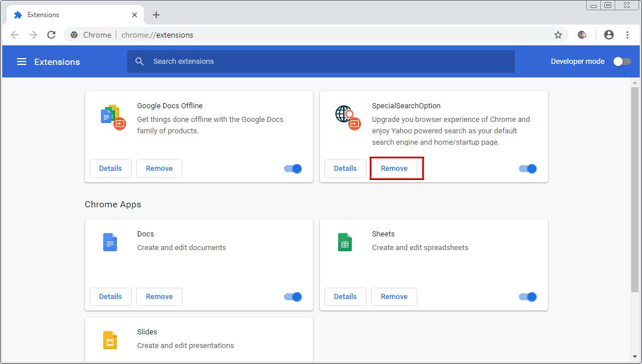Viewport: 642px width, 364px height.
Task: Focus the Search extensions field
Action: click(x=320, y=62)
